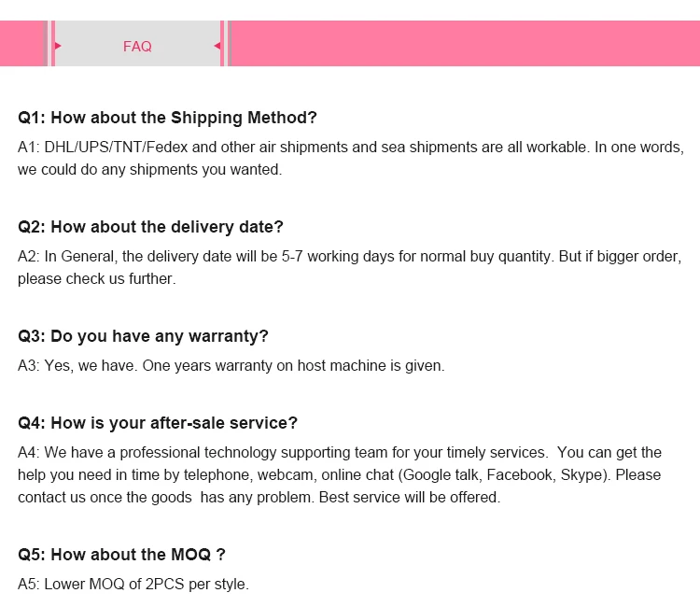Select the Q2 delivery date question
The width and height of the screenshot is (700, 607).
(x=150, y=227)
